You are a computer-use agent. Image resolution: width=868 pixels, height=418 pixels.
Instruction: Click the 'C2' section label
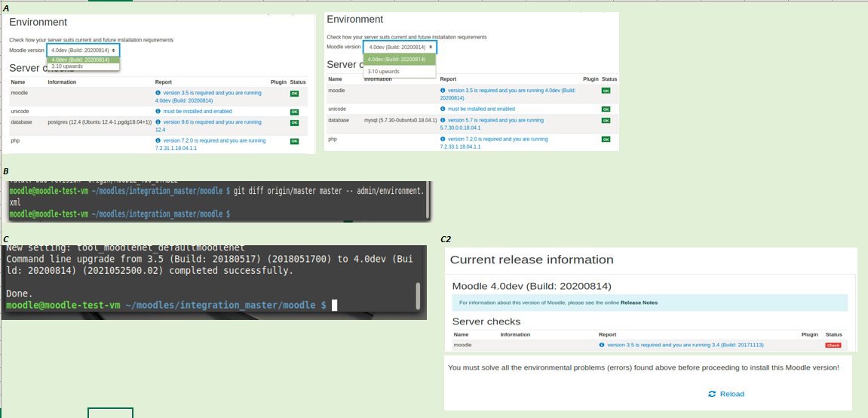[446, 239]
